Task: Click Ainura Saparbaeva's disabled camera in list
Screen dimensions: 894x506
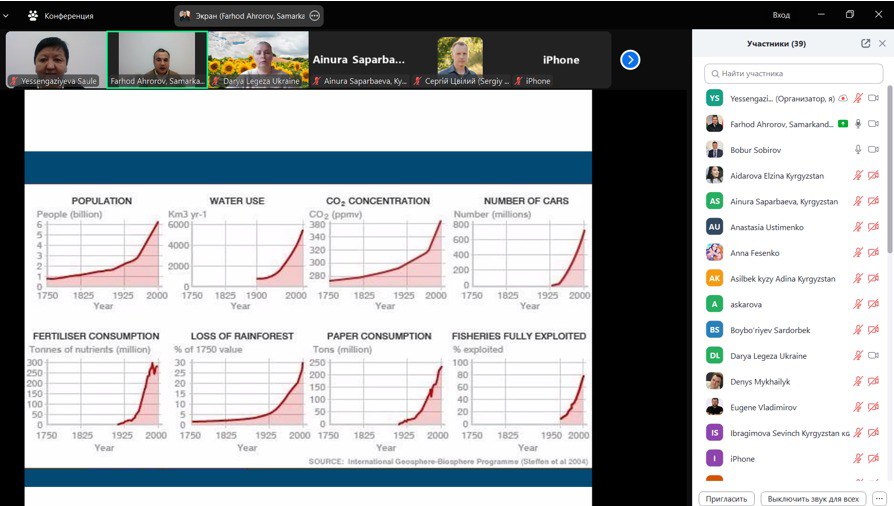Action: pyautogui.click(x=873, y=201)
